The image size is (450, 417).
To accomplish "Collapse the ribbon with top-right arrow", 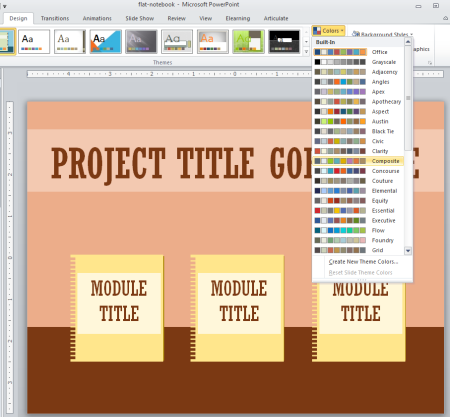I will (445, 18).
